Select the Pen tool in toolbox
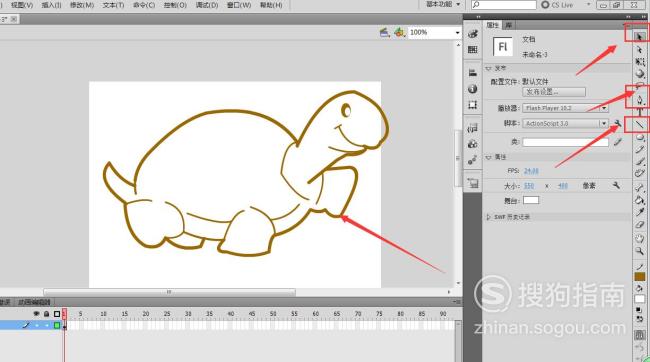The height and width of the screenshot is (362, 650). (640, 100)
